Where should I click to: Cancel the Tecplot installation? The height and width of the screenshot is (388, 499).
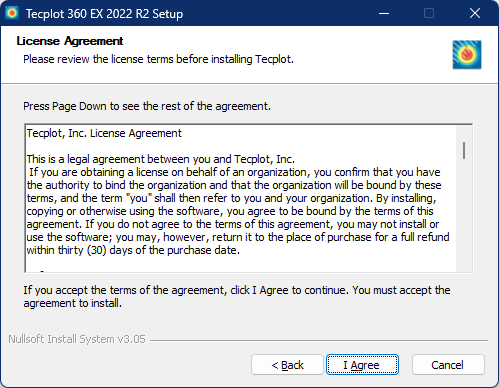(x=448, y=365)
